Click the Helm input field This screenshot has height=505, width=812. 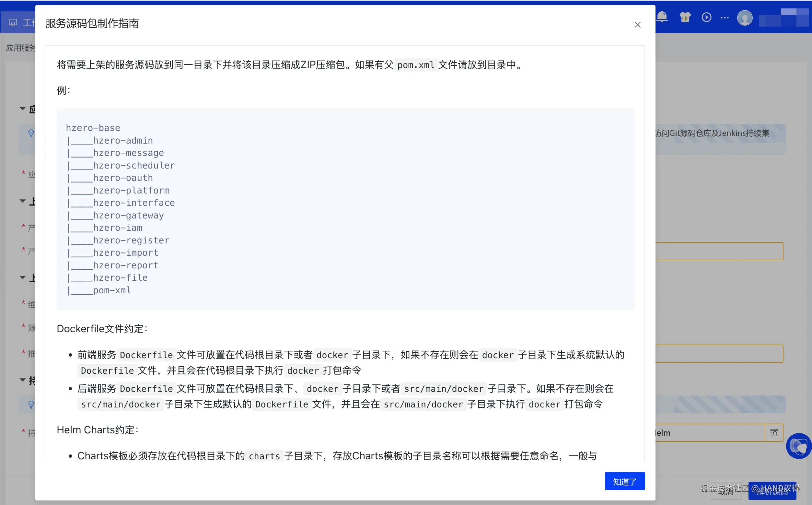point(708,433)
